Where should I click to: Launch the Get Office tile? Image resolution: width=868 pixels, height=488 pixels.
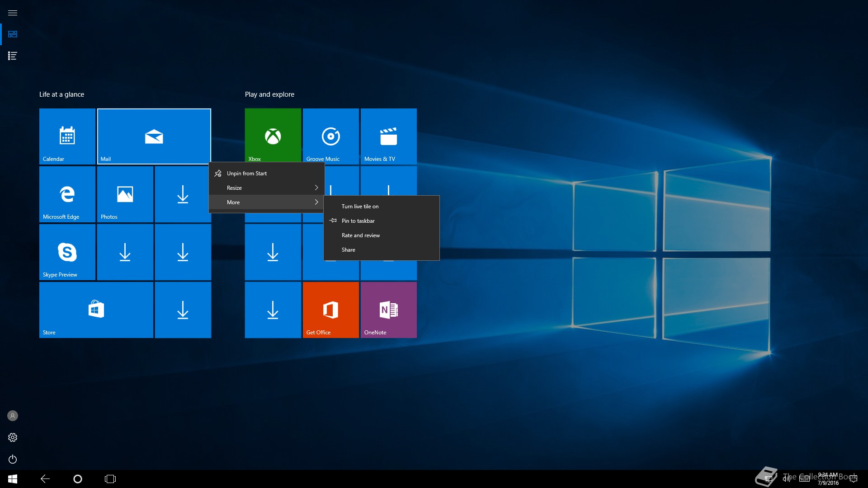[330, 310]
